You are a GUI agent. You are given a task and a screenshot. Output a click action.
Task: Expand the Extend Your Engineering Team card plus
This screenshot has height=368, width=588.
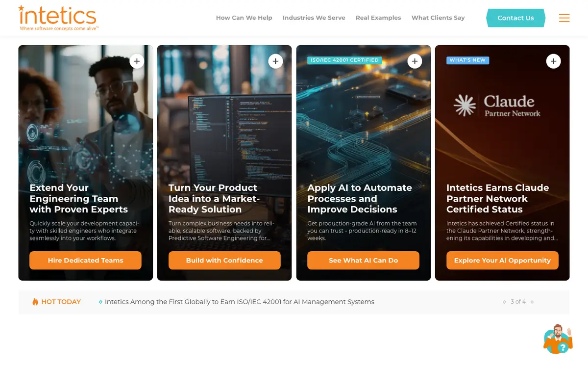tap(137, 61)
